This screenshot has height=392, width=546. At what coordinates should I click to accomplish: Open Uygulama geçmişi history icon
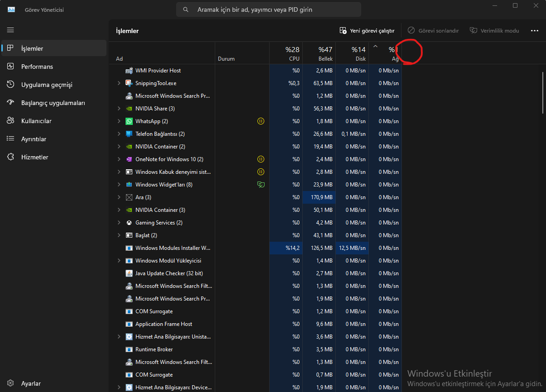[x=11, y=85]
